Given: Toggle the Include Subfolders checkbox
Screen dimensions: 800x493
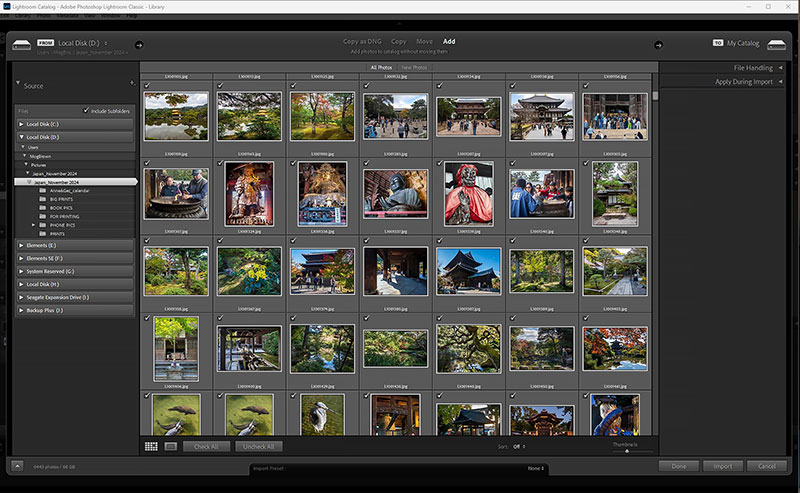Looking at the screenshot, I should point(86,110).
